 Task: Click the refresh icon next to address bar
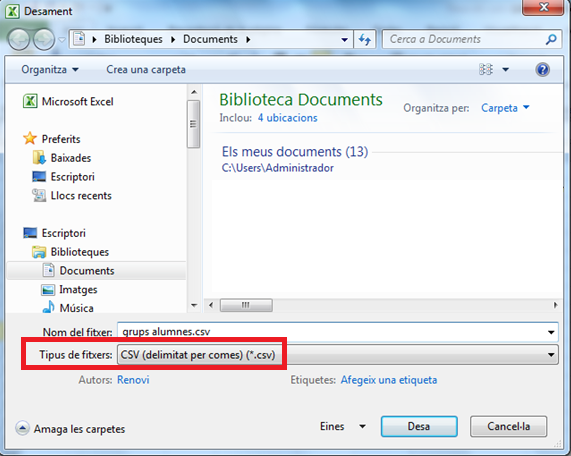tap(365, 39)
